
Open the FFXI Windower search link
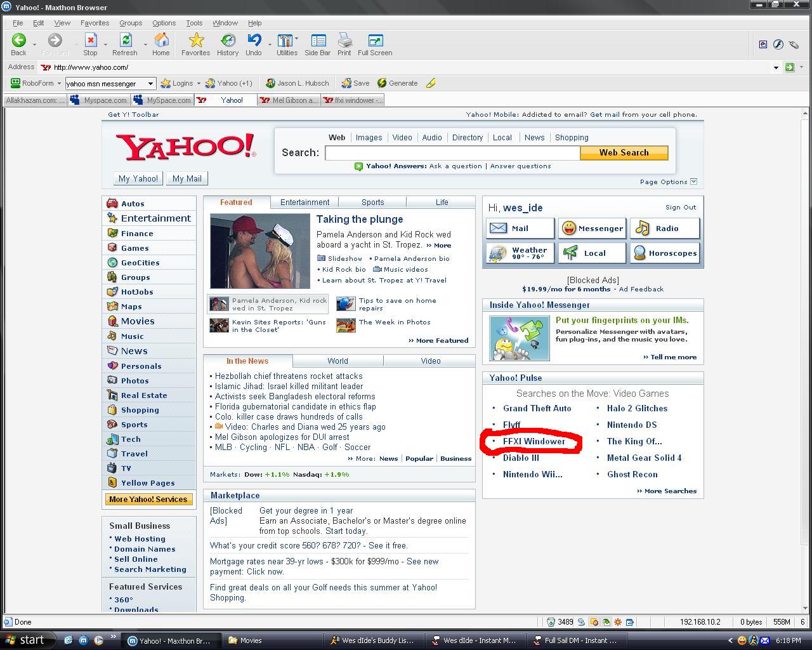534,442
